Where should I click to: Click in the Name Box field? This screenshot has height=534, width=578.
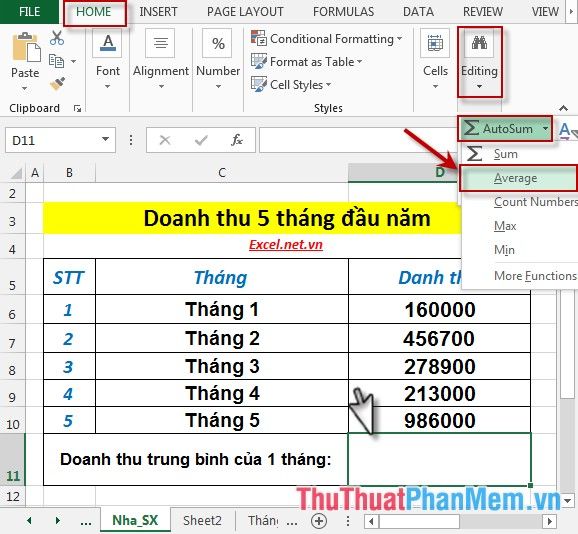[x=51, y=140]
